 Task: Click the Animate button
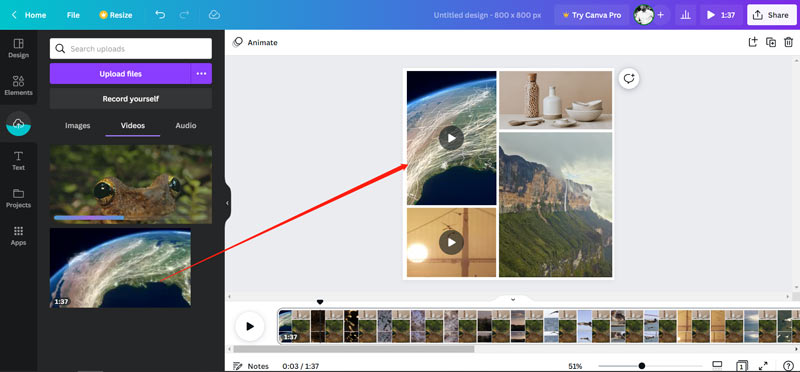255,42
